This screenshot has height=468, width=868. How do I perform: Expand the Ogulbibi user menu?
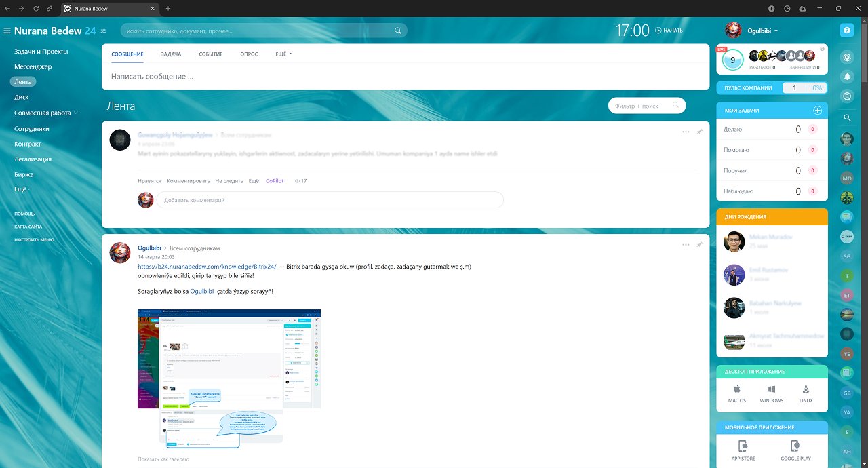click(762, 31)
